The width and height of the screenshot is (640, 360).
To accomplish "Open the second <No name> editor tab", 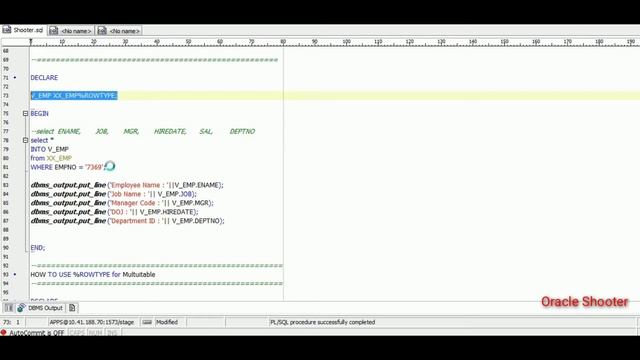I will click(119, 31).
